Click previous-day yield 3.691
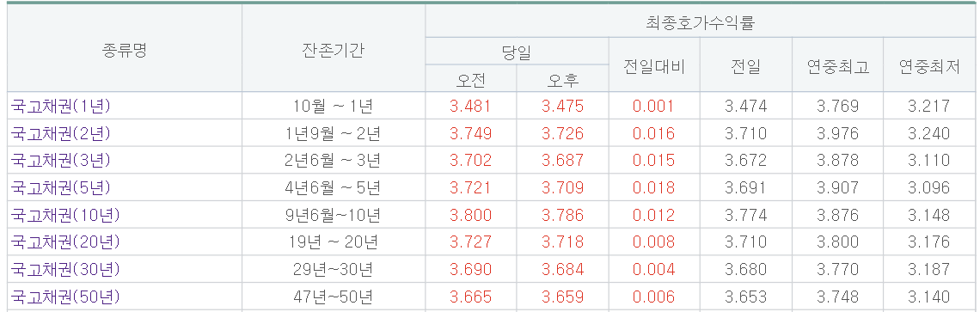This screenshot has width=980, height=312. 745,187
